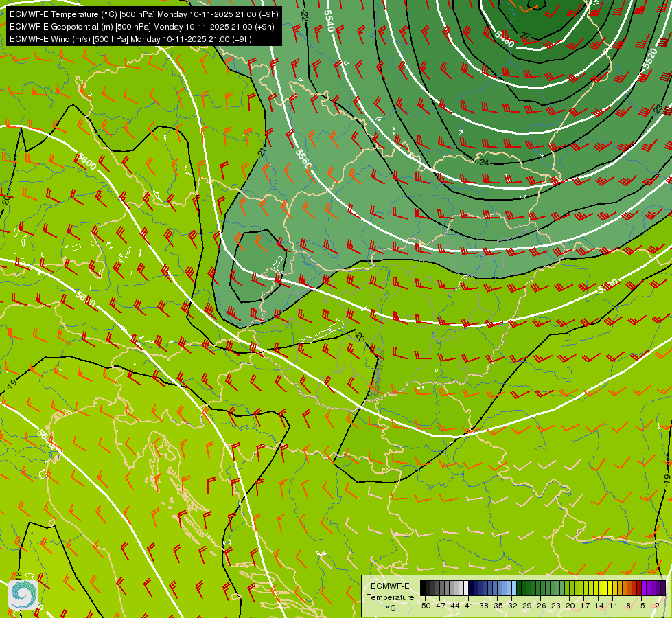
Task: Click the -44 legend tick value
Action: click(454, 606)
